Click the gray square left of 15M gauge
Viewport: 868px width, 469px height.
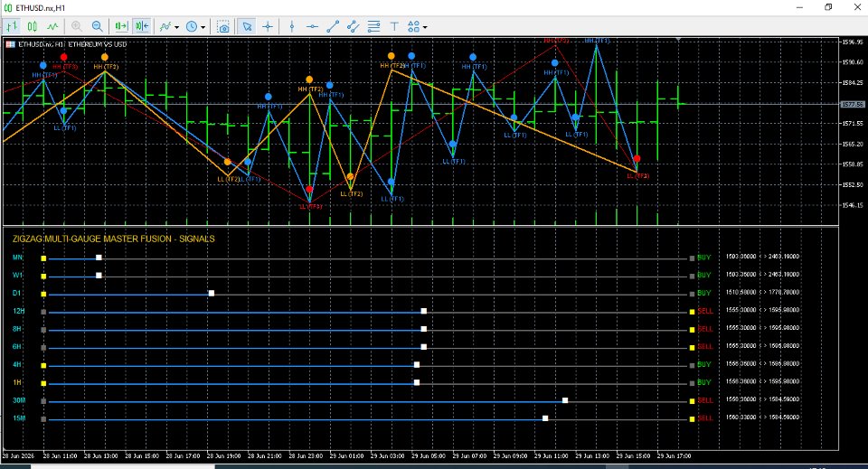coord(43,419)
